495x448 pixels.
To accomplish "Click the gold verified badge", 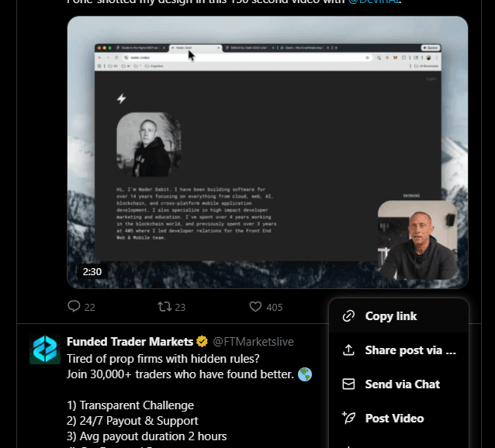I will 202,342.
